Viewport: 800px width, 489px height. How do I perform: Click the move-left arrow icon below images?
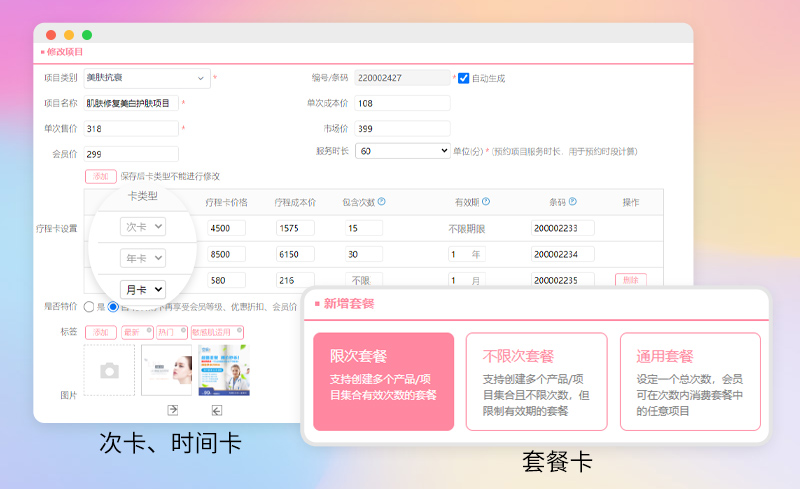[x=217, y=410]
